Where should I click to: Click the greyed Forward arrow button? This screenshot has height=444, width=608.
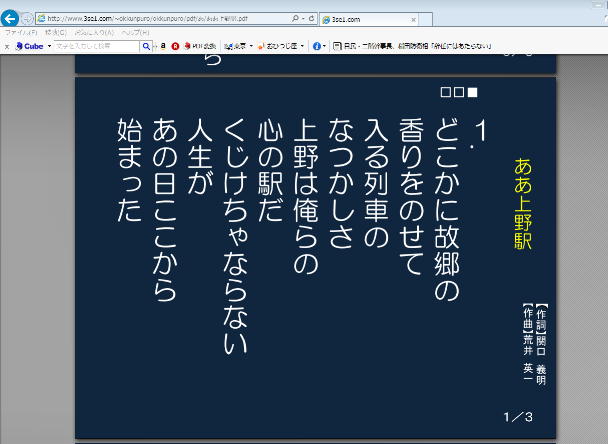(27, 19)
